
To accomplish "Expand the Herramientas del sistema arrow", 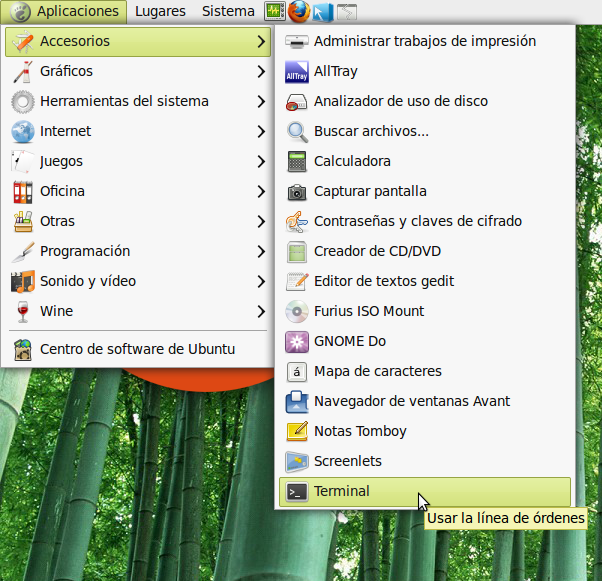I will (x=261, y=101).
